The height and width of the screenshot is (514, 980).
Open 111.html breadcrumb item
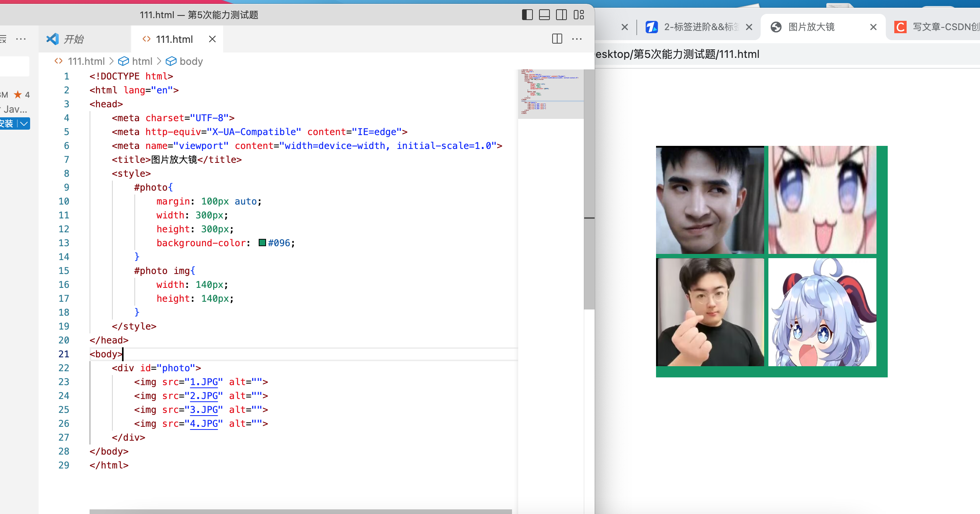86,61
